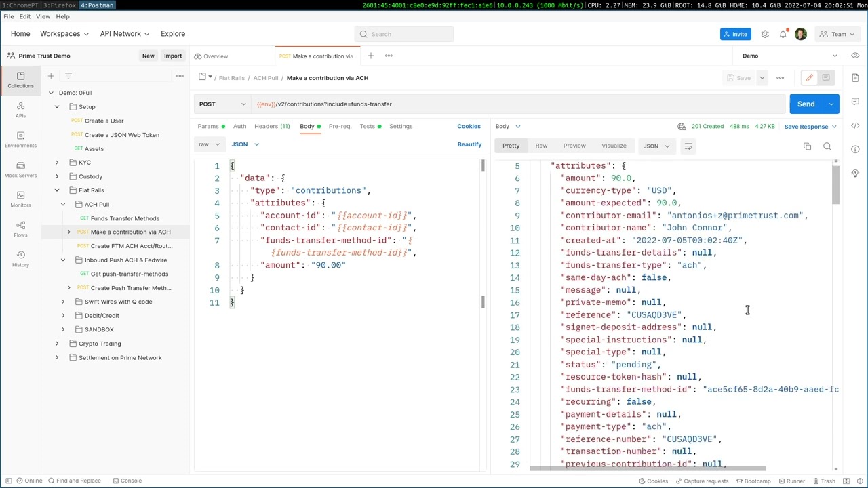Copy the response body with copy icon

coord(807,146)
